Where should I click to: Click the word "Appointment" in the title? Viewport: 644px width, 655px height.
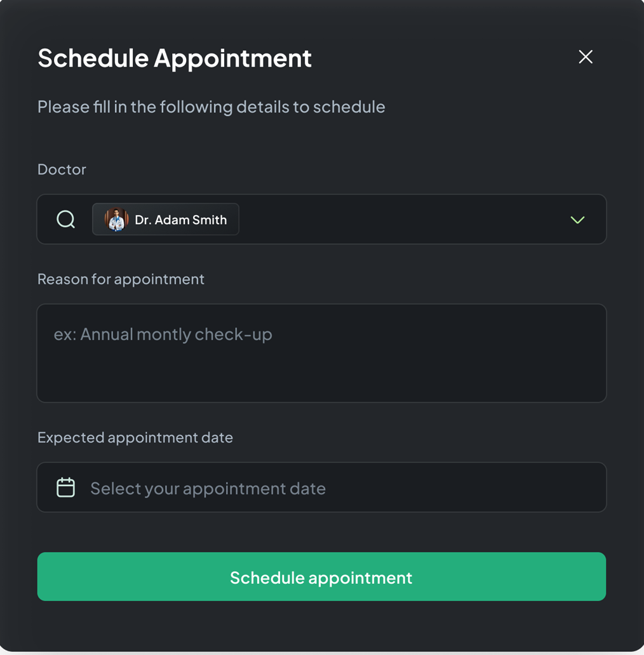232,58
